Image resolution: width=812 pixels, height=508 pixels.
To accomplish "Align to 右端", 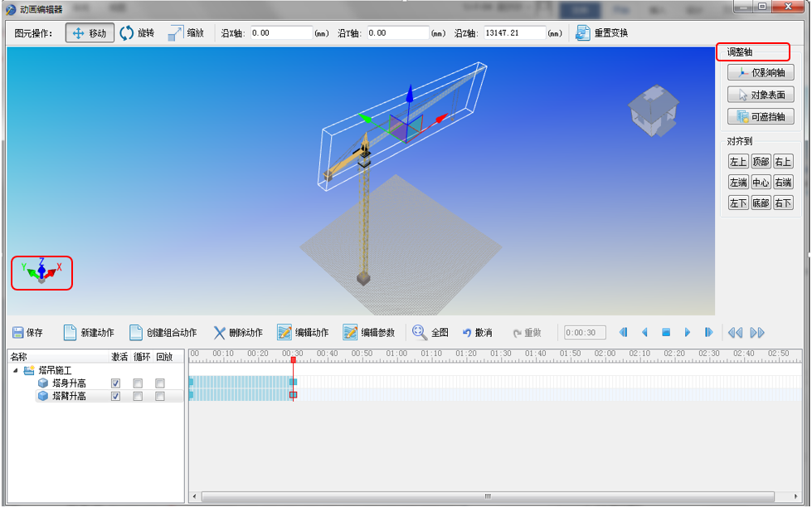I will pos(783,183).
